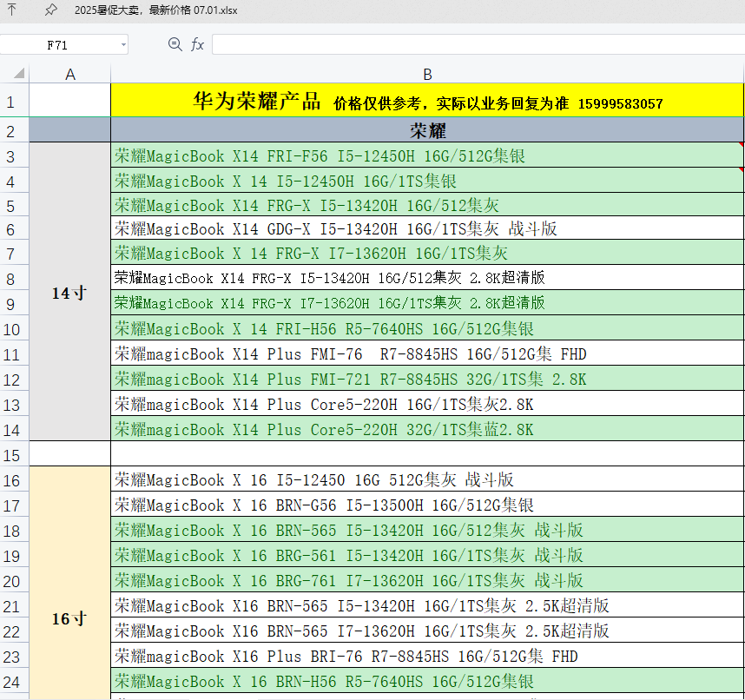Select cell X 14 I5-12450H 16G/1TS集银
This screenshot has width=745, height=700.
click(427, 180)
